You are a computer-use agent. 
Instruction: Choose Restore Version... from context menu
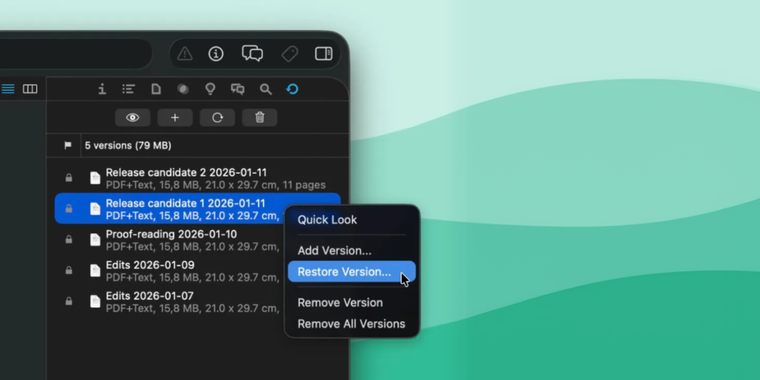coord(352,272)
